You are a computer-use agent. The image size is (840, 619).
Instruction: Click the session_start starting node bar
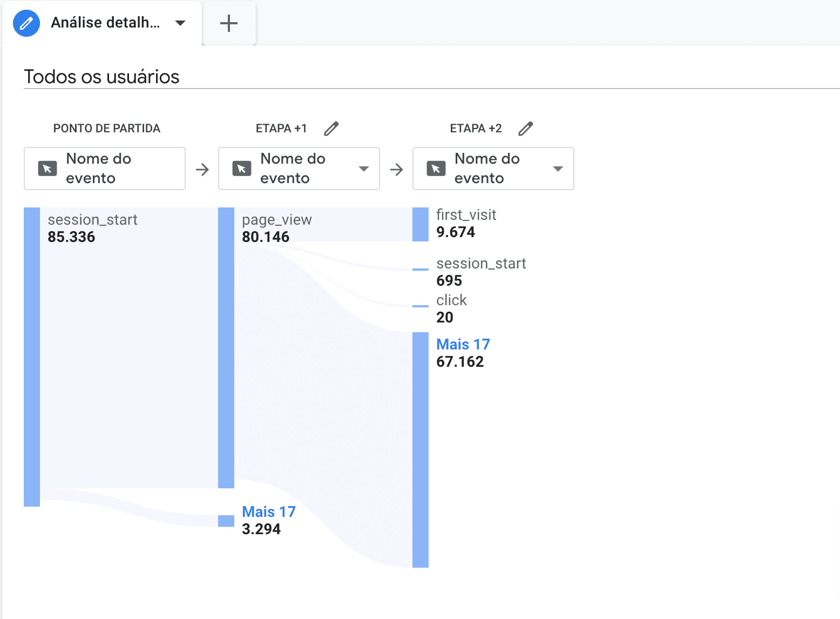[x=32, y=356]
